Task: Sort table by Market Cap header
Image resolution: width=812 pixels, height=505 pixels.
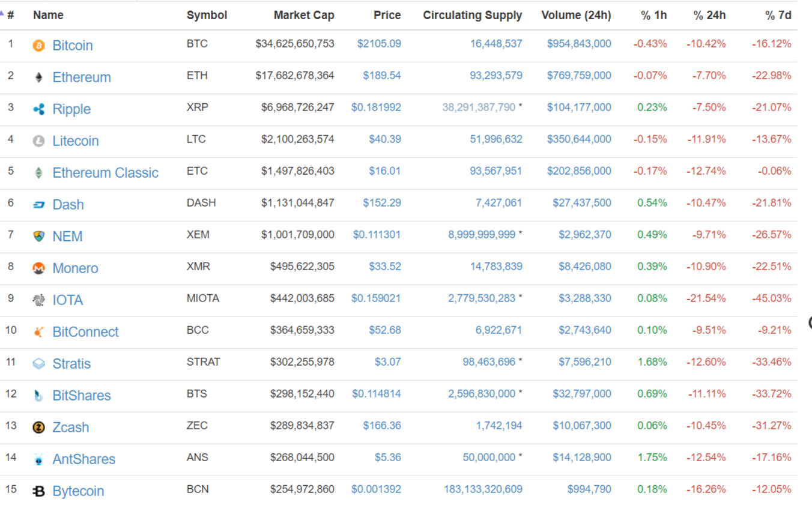Action: (303, 15)
